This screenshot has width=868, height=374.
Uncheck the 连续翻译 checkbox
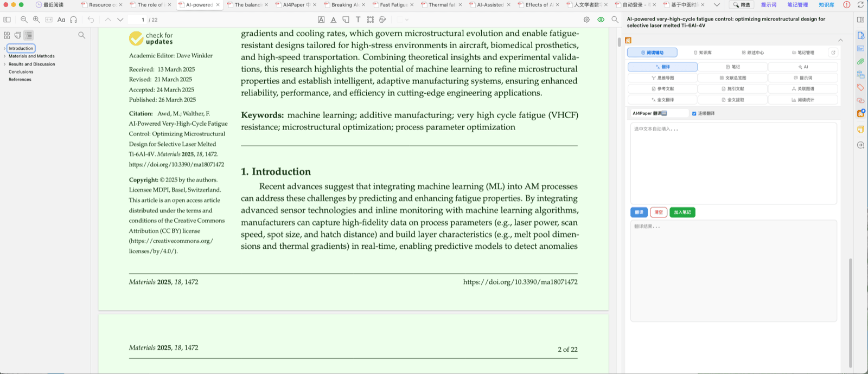(694, 113)
